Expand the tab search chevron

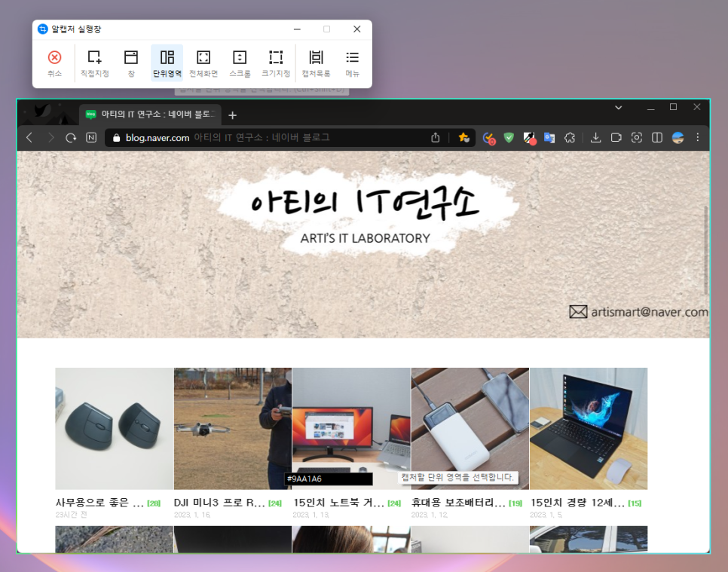click(x=619, y=107)
